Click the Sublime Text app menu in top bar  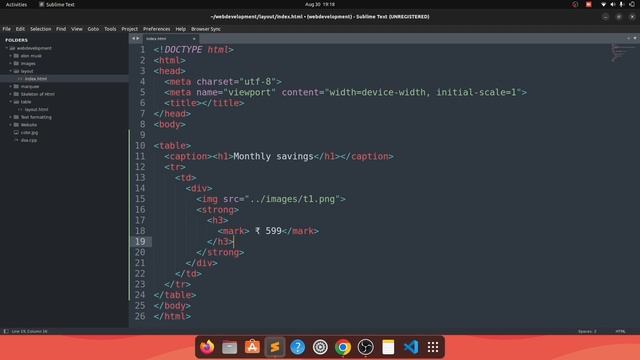point(57,4)
